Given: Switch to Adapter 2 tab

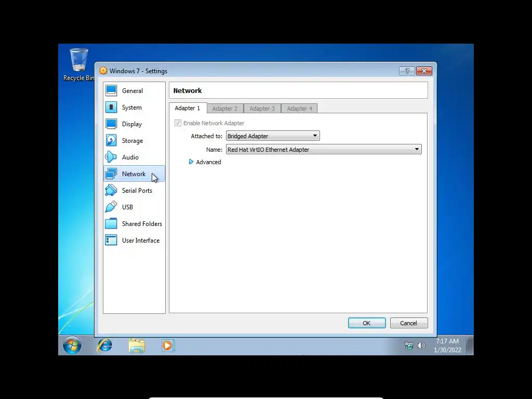Looking at the screenshot, I should coord(225,109).
